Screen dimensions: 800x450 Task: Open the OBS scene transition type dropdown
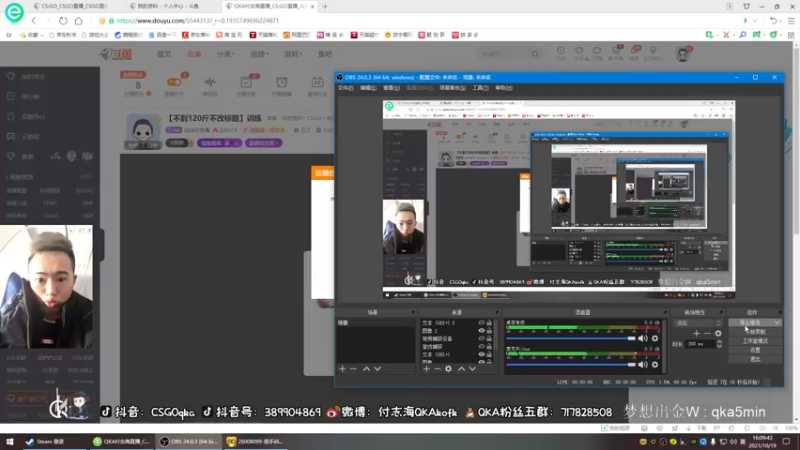tap(698, 323)
